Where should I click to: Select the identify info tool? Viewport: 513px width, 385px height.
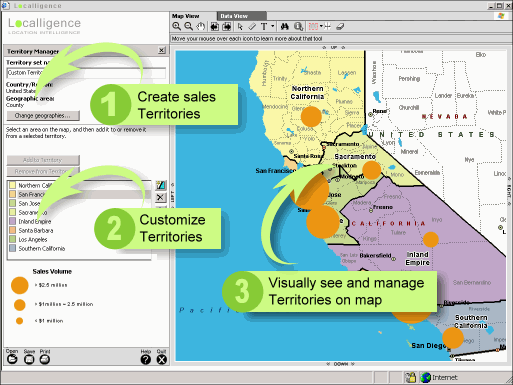coord(299,26)
